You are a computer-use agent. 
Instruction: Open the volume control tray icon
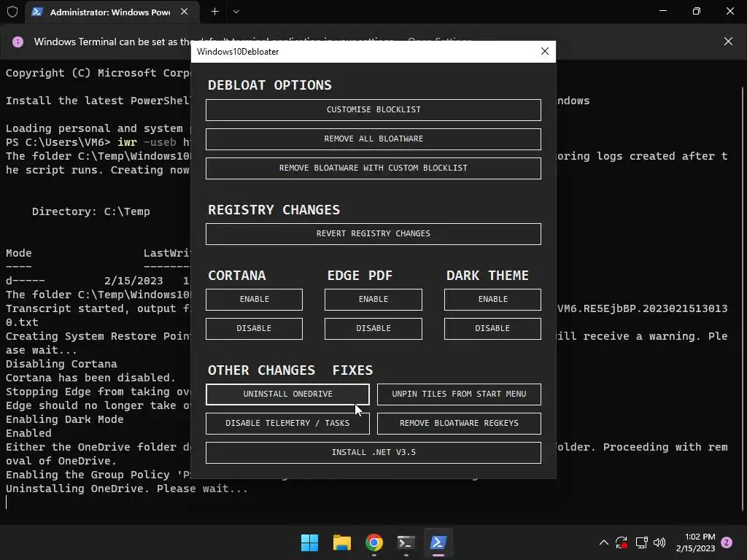point(659,542)
